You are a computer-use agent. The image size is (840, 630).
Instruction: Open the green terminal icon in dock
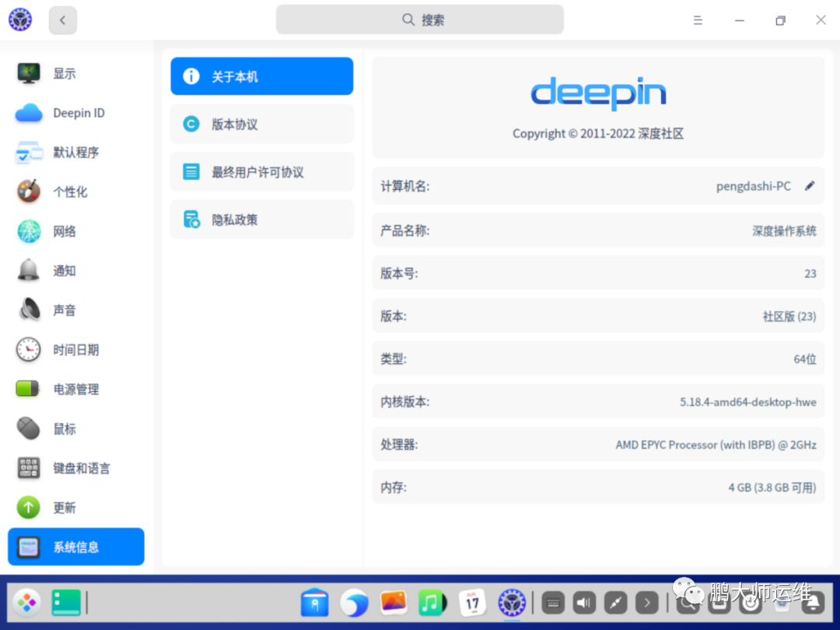(x=66, y=603)
